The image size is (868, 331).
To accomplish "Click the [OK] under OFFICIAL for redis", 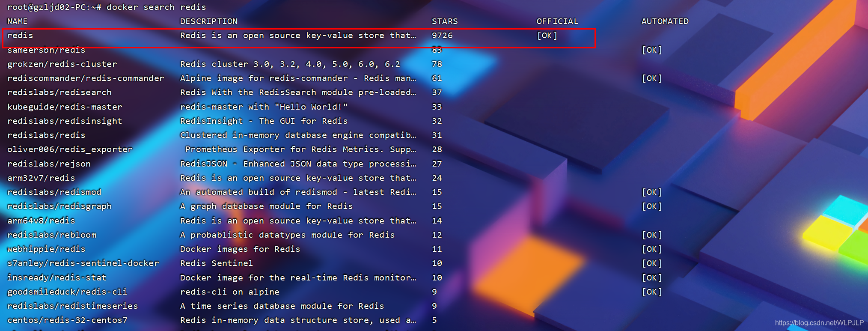I will click(x=547, y=36).
